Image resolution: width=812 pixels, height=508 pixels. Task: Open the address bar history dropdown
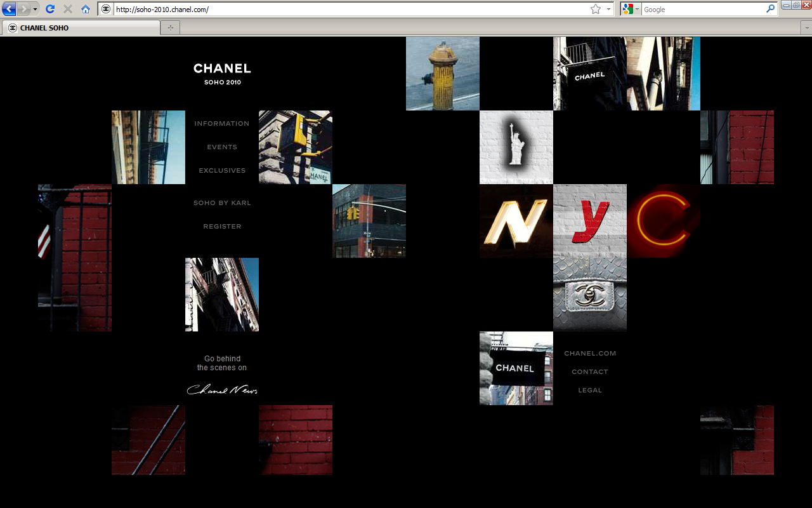(608, 9)
